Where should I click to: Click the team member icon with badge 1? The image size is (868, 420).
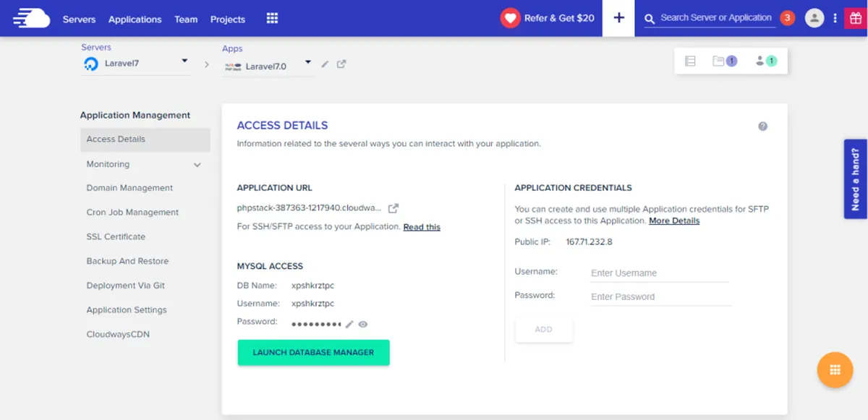[x=765, y=61]
